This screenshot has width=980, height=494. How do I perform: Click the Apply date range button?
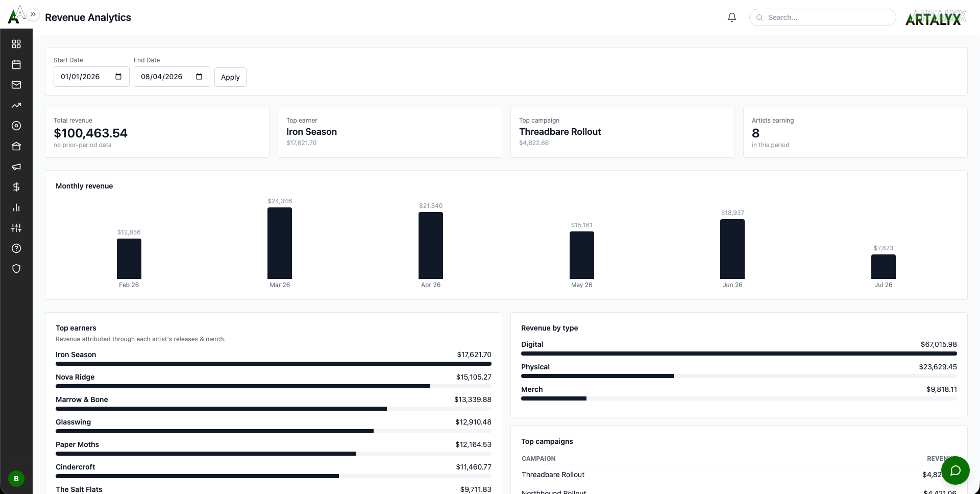230,77
